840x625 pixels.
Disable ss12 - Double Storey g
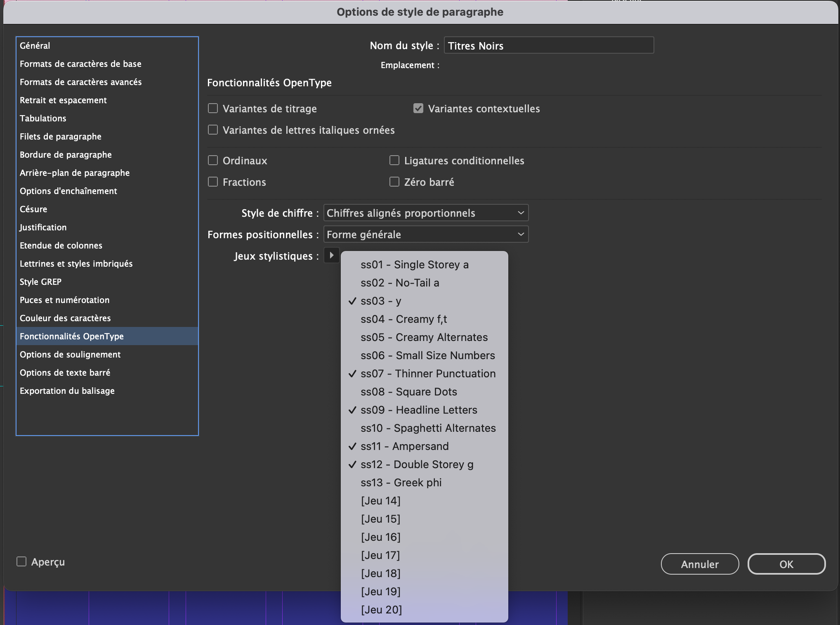click(417, 464)
